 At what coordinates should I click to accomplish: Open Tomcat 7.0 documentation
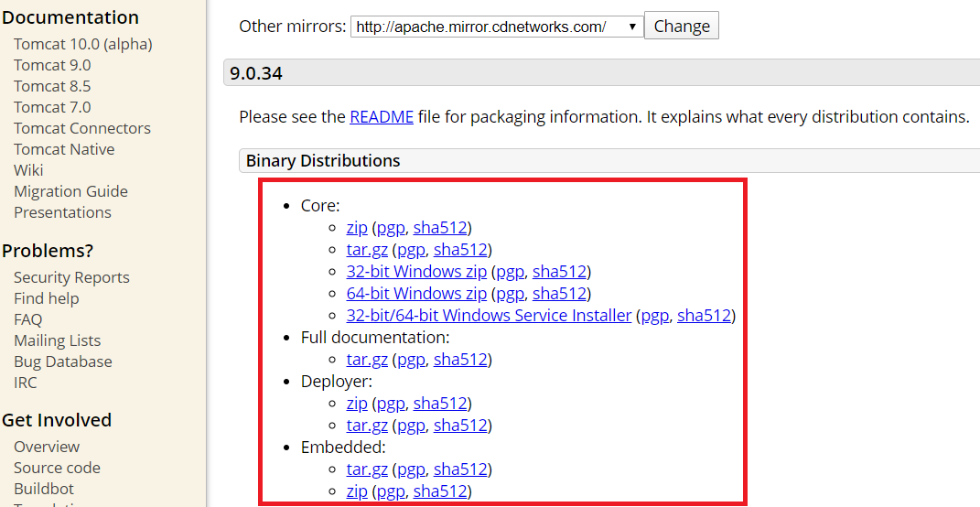(x=52, y=107)
